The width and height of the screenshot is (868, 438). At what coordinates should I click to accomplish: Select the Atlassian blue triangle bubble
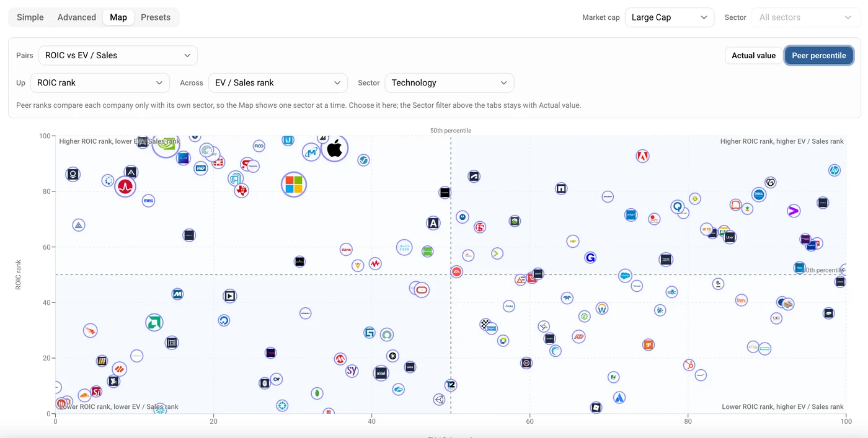pyautogui.click(x=619, y=398)
